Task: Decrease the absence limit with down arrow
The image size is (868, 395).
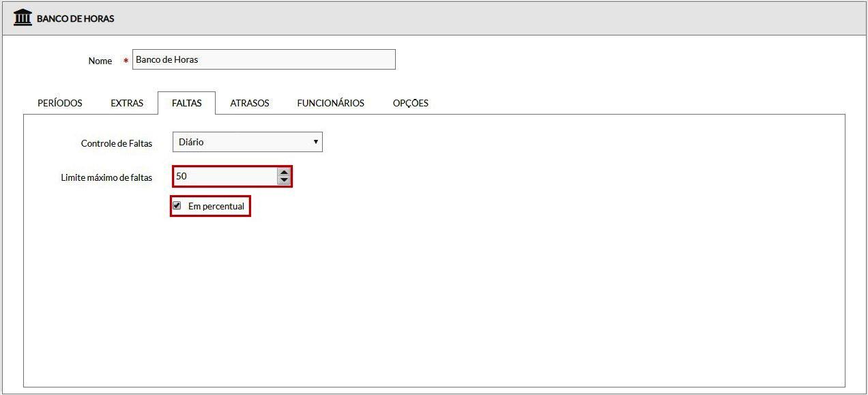Action: [284, 180]
